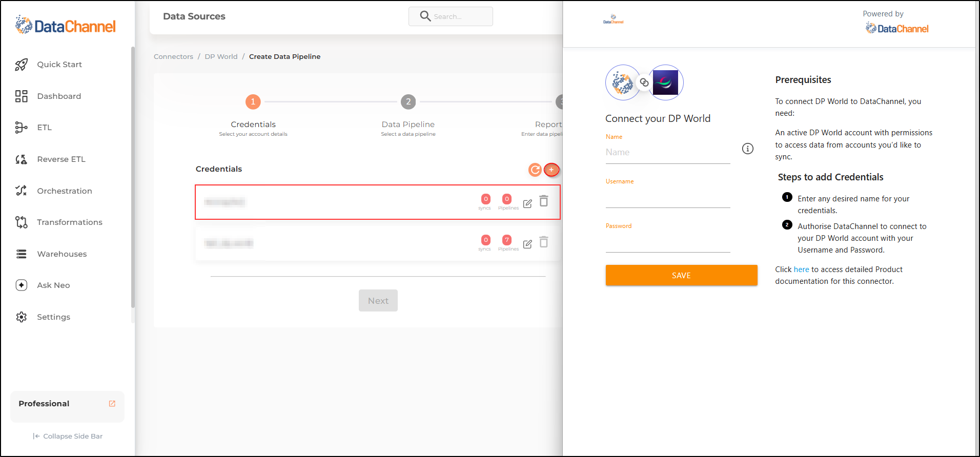980x457 pixels.
Task: Open the 'here' documentation link
Action: (801, 269)
